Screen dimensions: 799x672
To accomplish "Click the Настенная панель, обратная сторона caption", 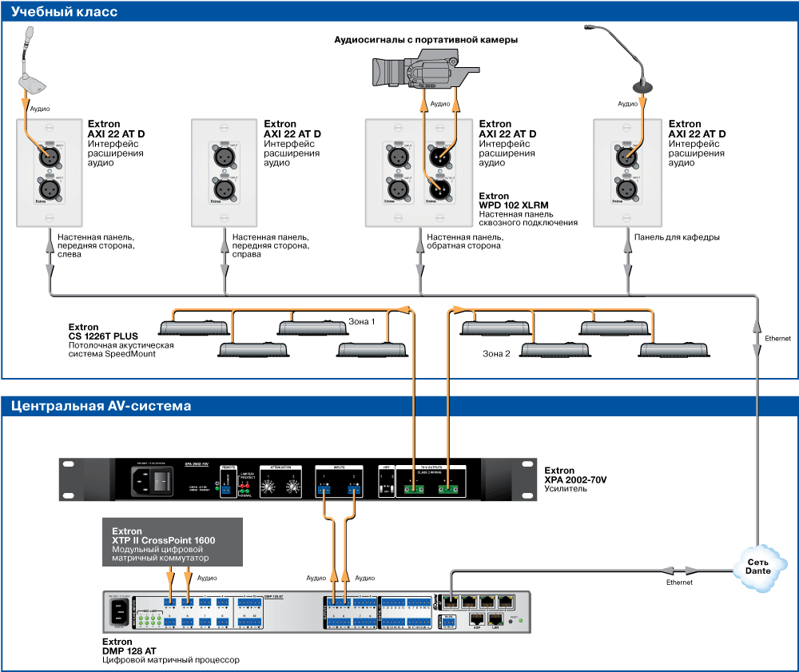I will click(465, 241).
